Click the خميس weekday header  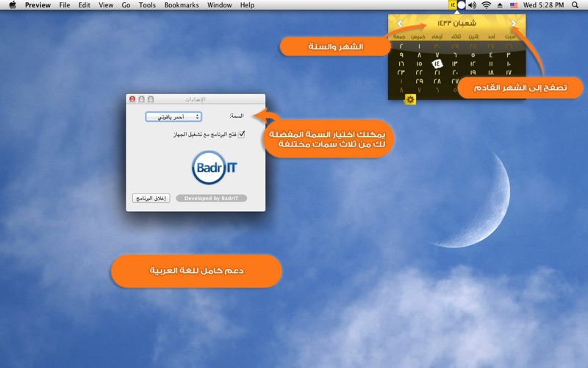pyautogui.click(x=417, y=36)
